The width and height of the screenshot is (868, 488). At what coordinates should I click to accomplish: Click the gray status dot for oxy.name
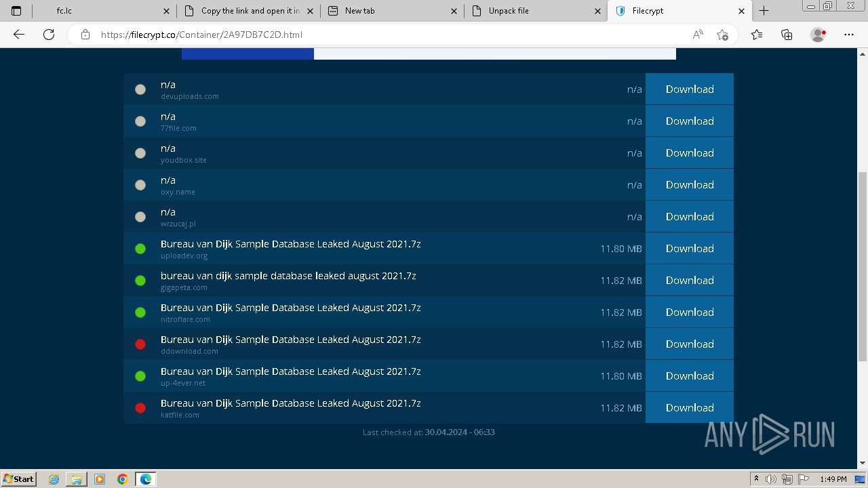(140, 185)
